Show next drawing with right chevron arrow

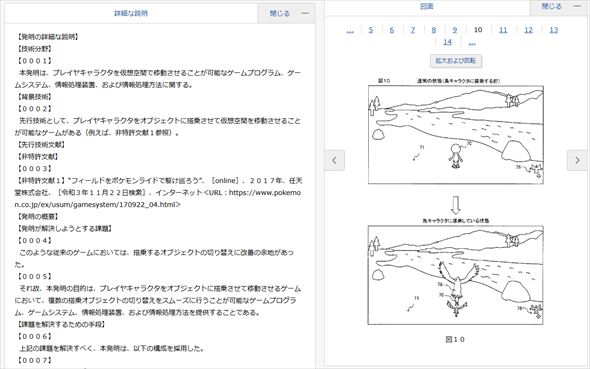[577, 160]
